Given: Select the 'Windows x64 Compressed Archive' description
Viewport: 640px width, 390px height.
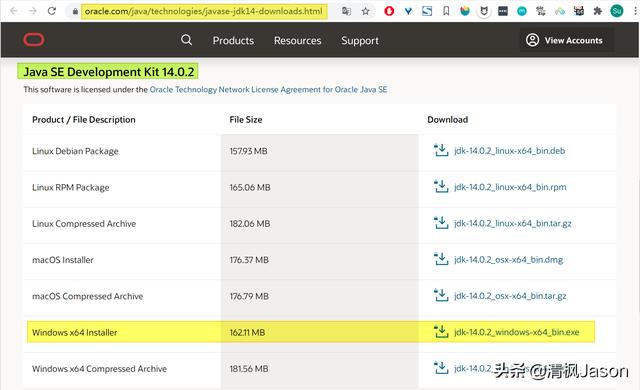Looking at the screenshot, I should [100, 369].
